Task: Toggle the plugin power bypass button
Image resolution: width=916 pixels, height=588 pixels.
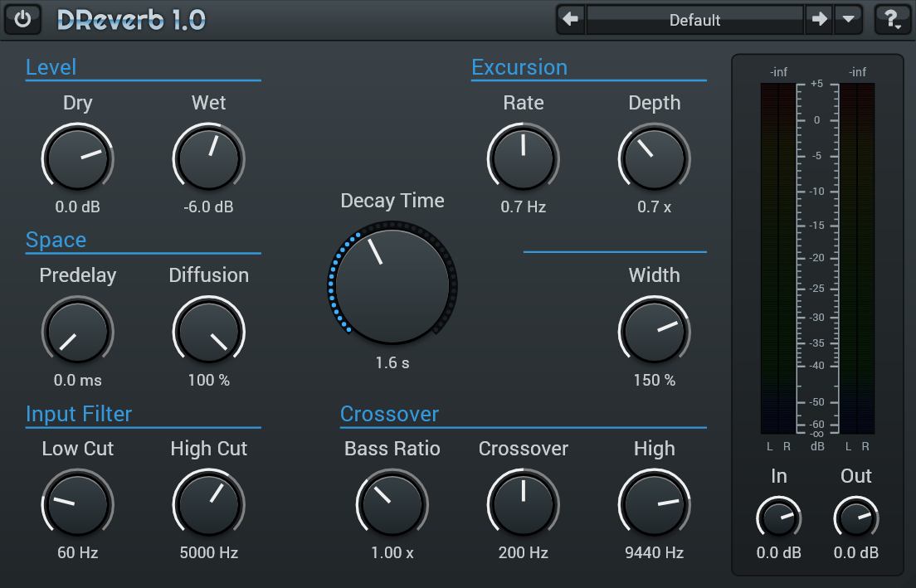Action: tap(22, 19)
